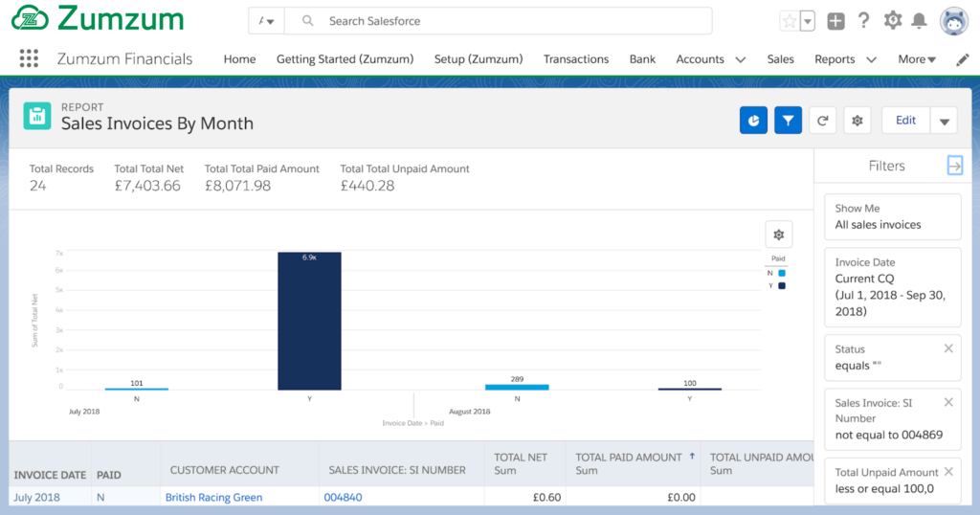Viewport: 980px width, 515px height.
Task: Open the Reports tab
Action: coord(835,58)
